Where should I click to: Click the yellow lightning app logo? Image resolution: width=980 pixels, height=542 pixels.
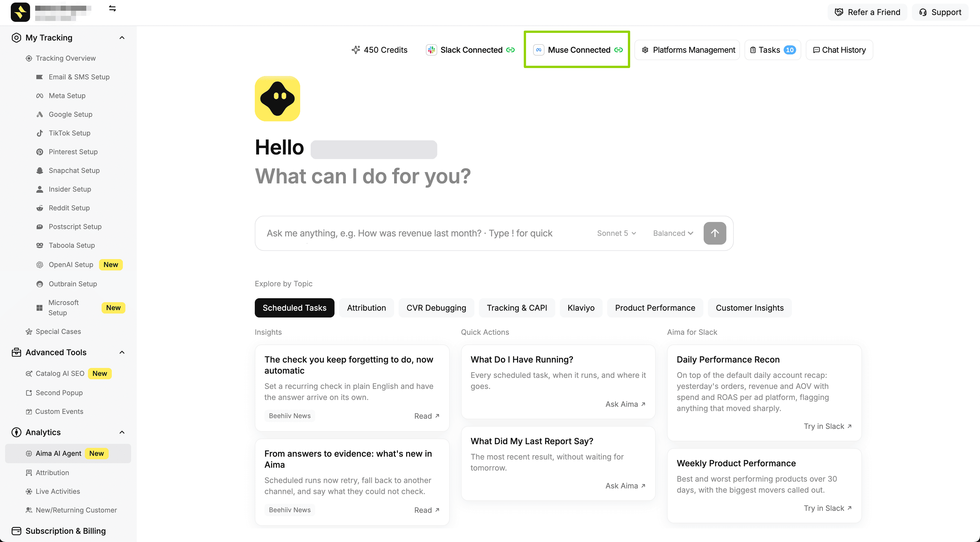click(x=20, y=12)
